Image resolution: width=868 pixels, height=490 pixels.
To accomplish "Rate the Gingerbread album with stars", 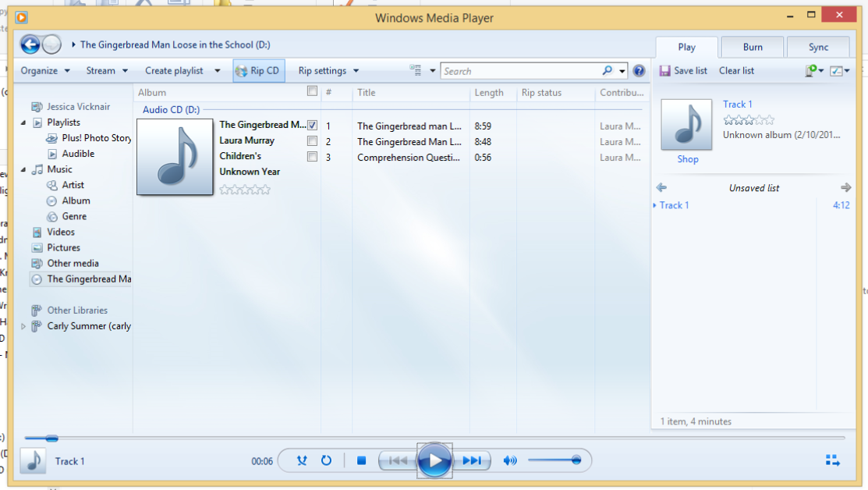I will pos(245,190).
